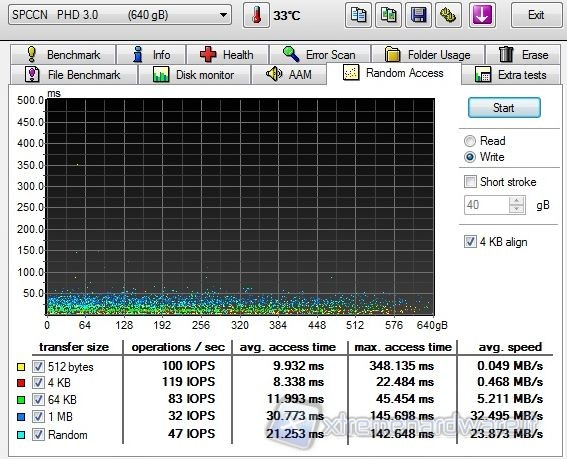Open the options icon with wrench
Viewport: 567px width, 459px height.
tap(448, 15)
